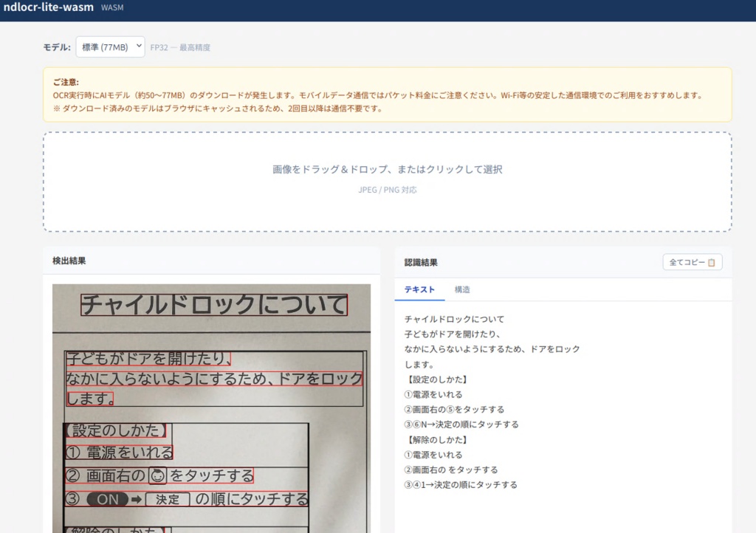This screenshot has width=756, height=533.
Task: Click the ご注意 heading in the yellow notice
Action: [x=66, y=82]
